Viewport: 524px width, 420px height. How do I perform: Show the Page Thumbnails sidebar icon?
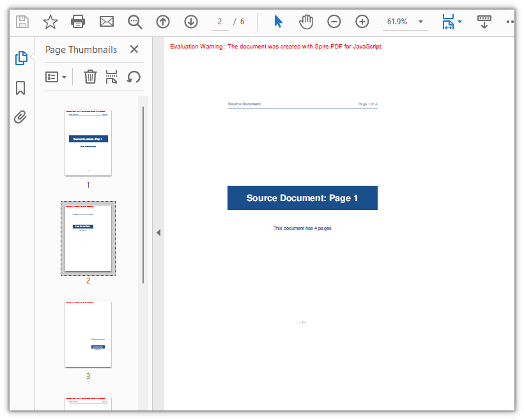click(21, 58)
